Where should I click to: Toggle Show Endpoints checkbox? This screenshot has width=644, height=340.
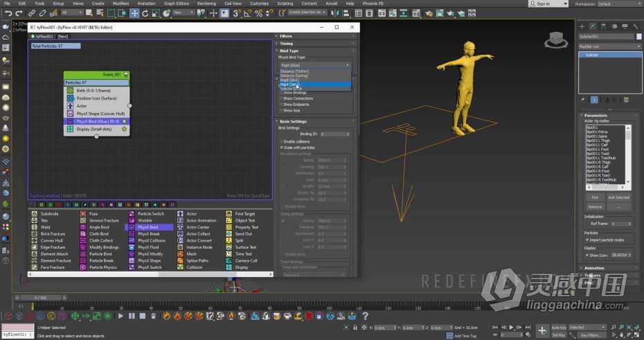coord(282,105)
